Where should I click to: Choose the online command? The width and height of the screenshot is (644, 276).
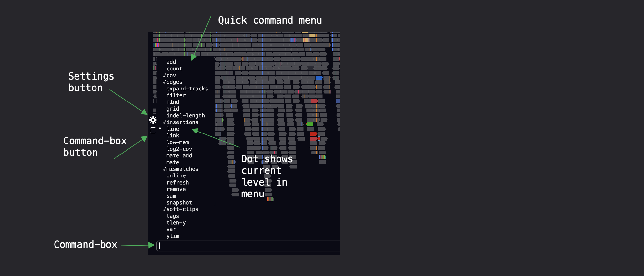[176, 176]
